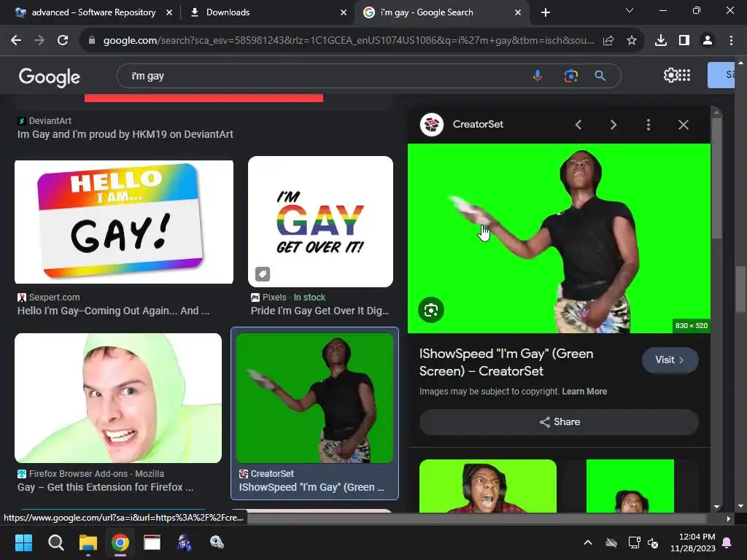Click the address bar URL

click(349, 41)
